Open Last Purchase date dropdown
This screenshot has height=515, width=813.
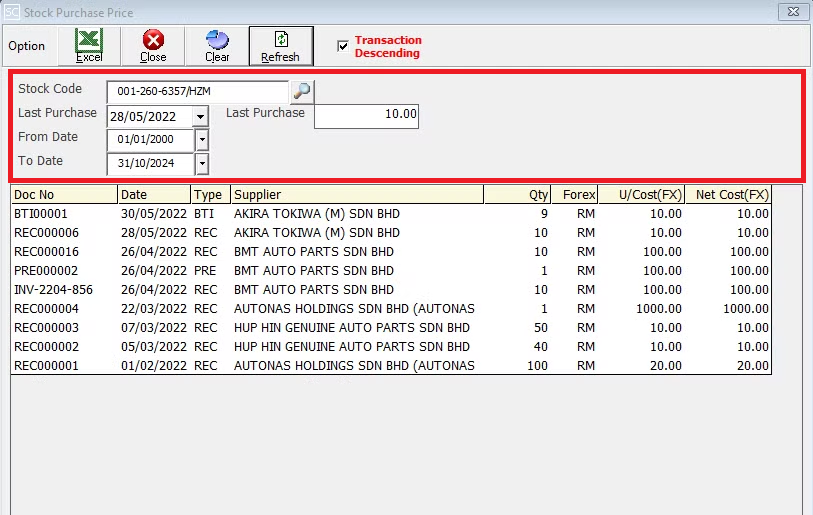pos(200,117)
